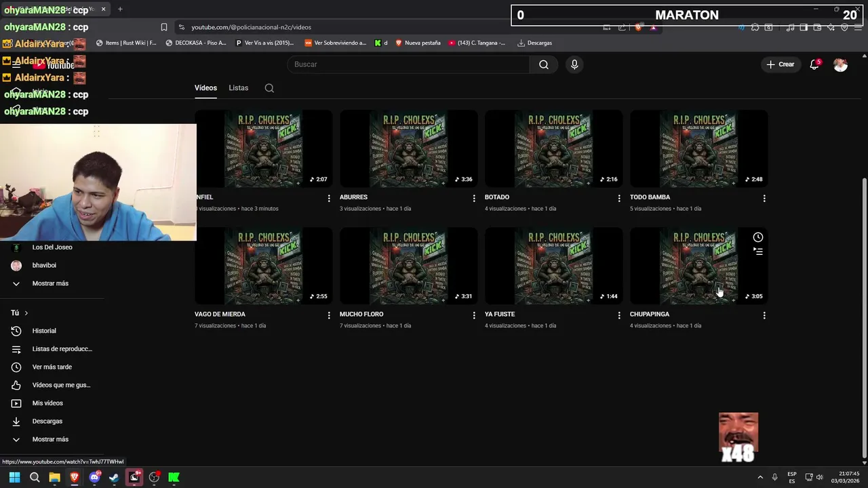Click the browser bookmark icon

tap(164, 27)
